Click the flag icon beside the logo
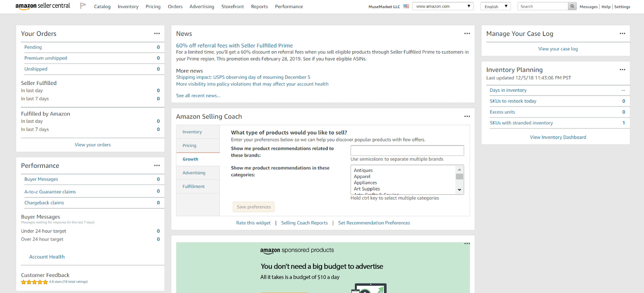644x293 pixels. pos(83,6)
